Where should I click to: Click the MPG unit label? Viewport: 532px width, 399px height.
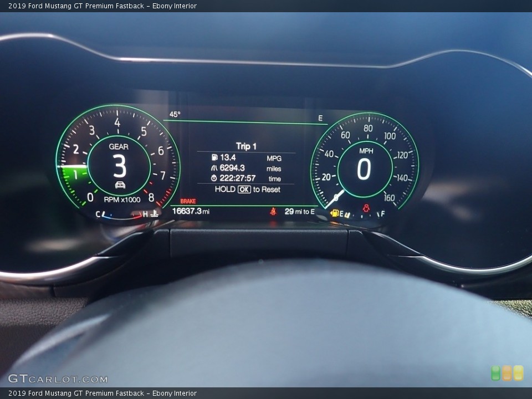(274, 158)
